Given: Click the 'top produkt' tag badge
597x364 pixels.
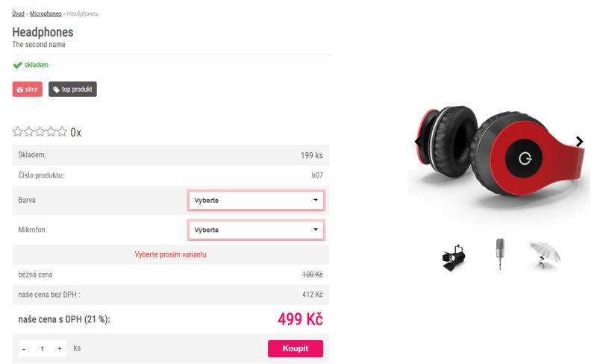Looking at the screenshot, I should point(72,90).
